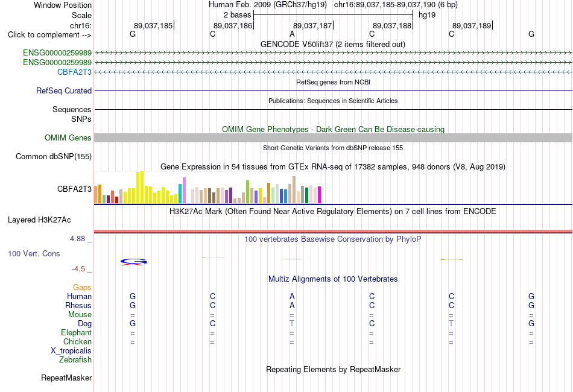Click the gray OMIM Genes item bar

[333, 138]
